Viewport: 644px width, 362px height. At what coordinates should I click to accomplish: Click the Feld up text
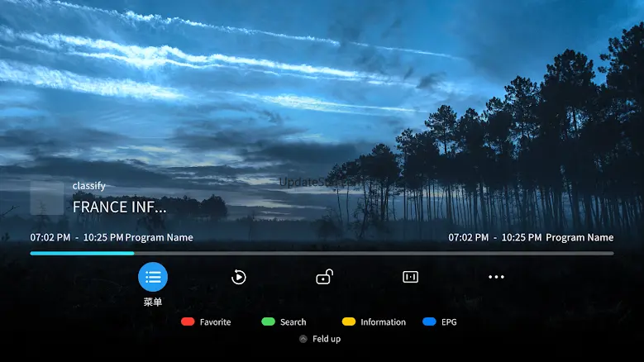pos(327,339)
